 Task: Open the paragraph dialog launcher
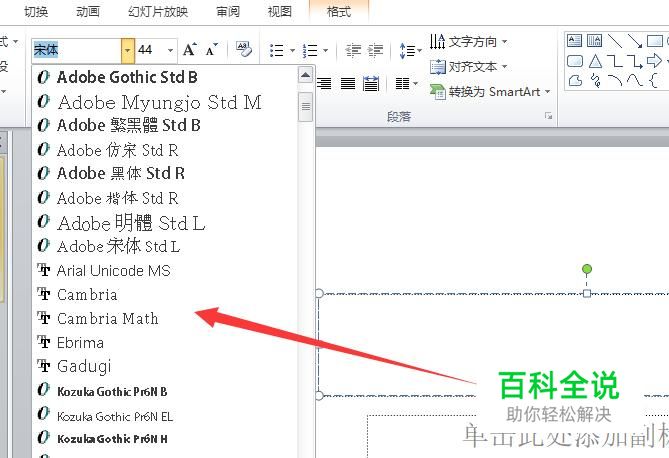549,116
